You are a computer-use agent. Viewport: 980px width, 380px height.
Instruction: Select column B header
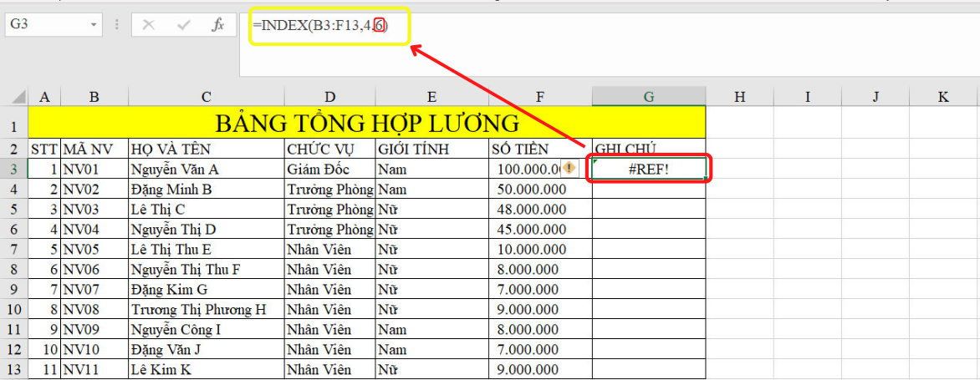[x=94, y=97]
